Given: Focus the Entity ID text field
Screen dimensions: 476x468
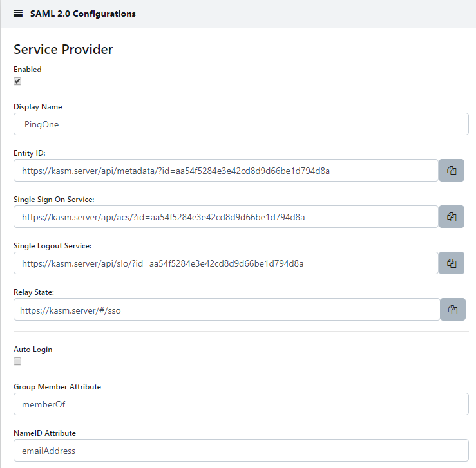Looking at the screenshot, I should (225, 171).
